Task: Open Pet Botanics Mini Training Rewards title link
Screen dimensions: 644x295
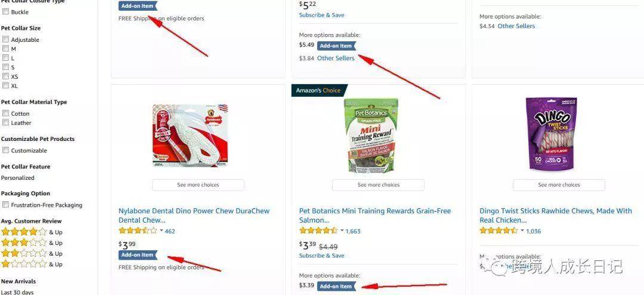Action: coord(374,216)
